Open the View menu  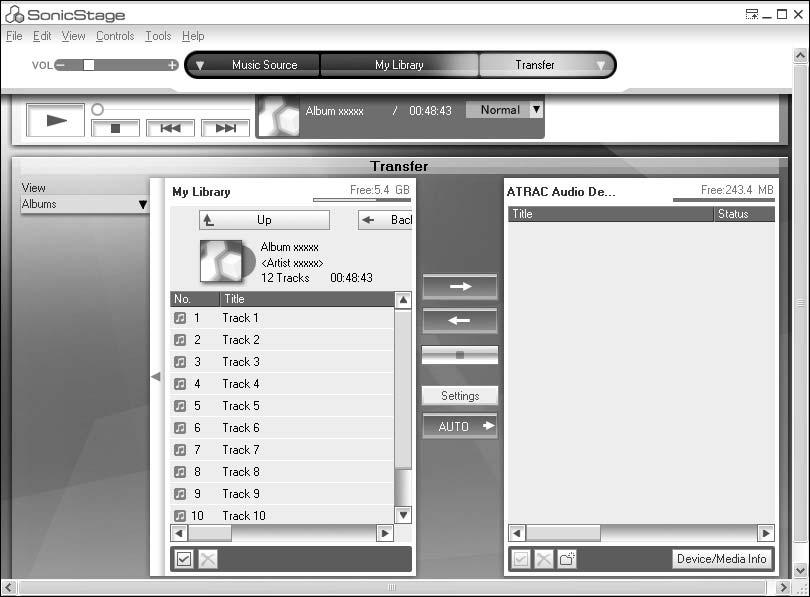coord(73,36)
